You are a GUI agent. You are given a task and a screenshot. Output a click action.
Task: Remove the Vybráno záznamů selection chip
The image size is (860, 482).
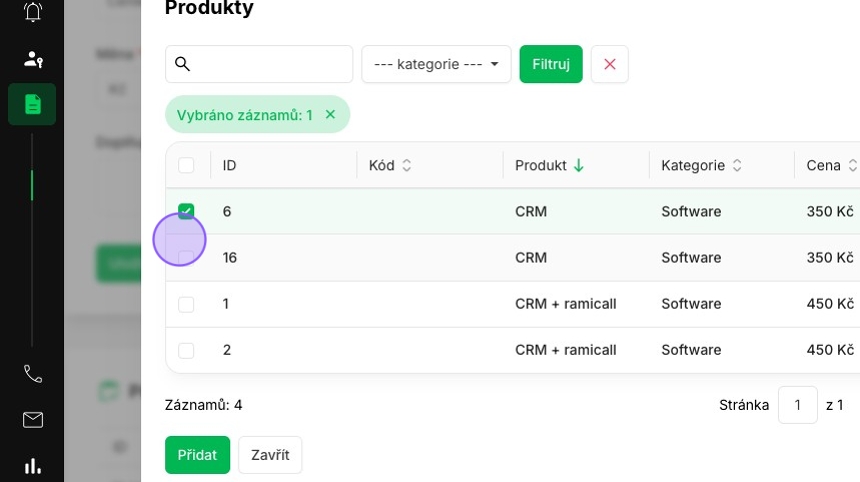click(330, 114)
